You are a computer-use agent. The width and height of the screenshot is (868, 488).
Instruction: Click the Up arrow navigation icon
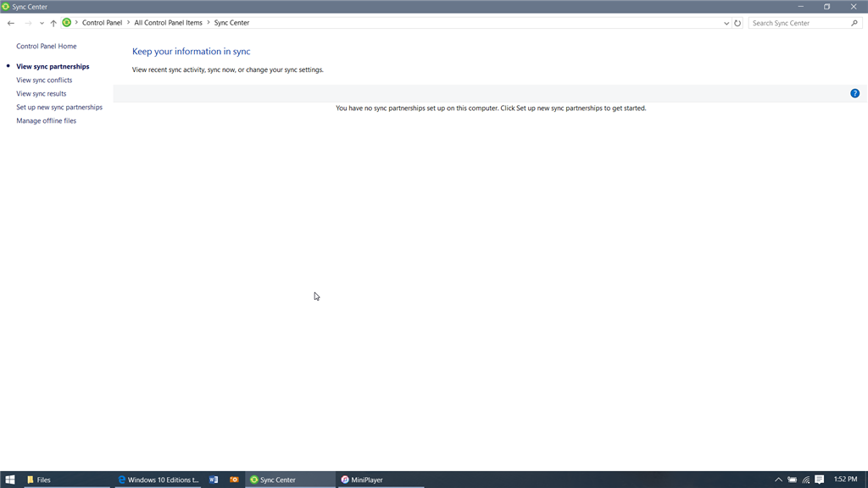53,23
